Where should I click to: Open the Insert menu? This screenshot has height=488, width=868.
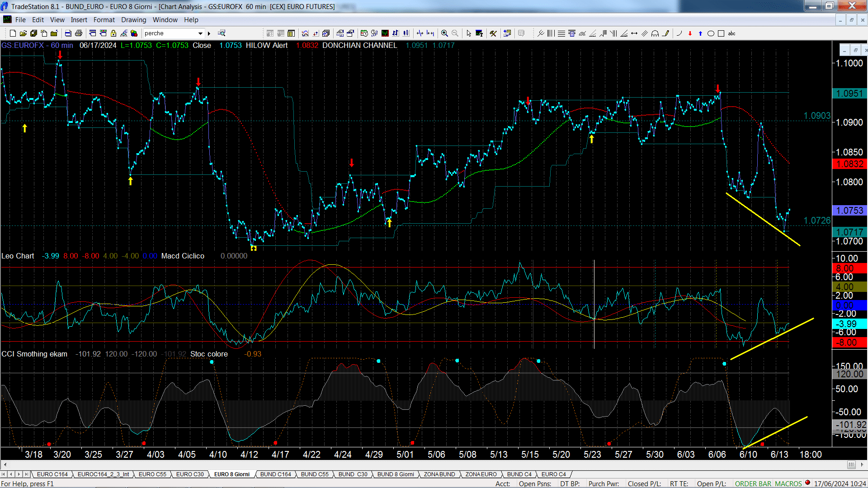tap(79, 20)
